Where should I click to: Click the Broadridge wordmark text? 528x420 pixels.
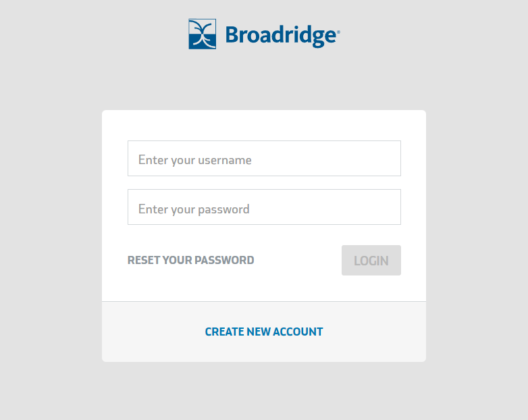tap(280, 36)
